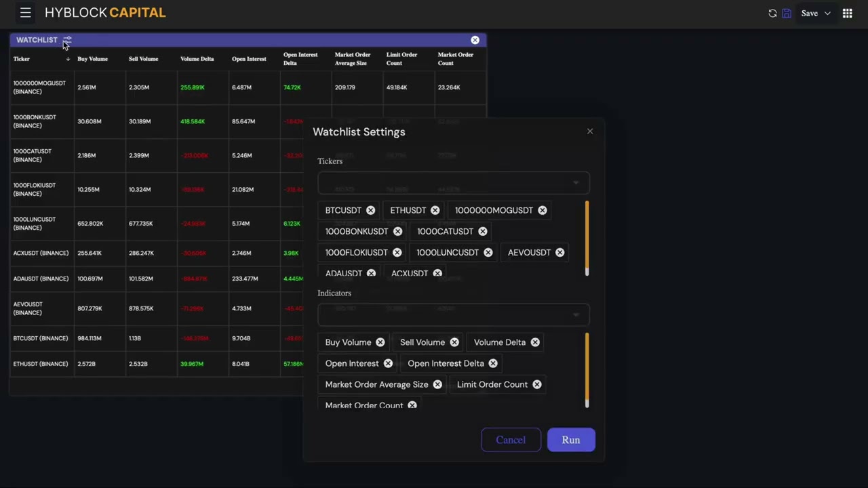Click the Limit Order Count column header
Image resolution: width=868 pixels, height=488 pixels.
point(401,59)
